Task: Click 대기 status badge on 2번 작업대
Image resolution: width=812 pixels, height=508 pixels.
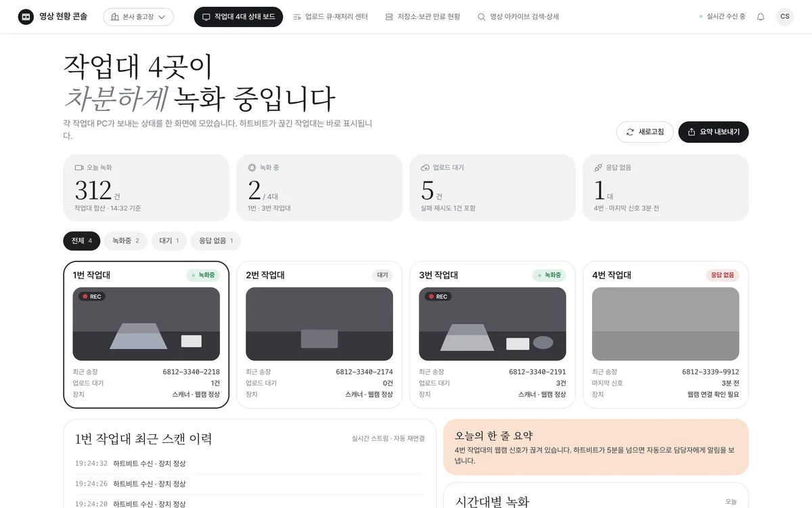Action: coord(382,275)
